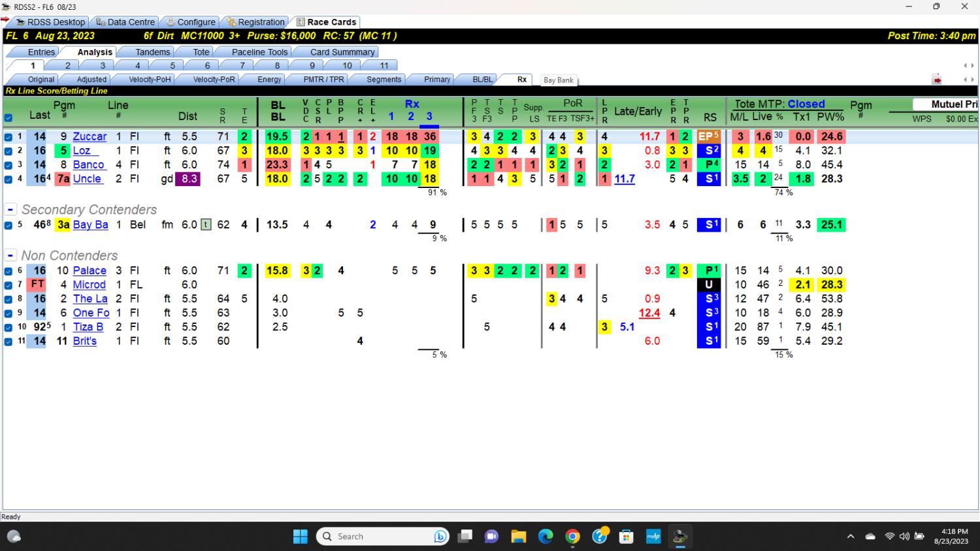
Task: Uncheck the checkbox for Bay Ba row
Action: point(8,225)
